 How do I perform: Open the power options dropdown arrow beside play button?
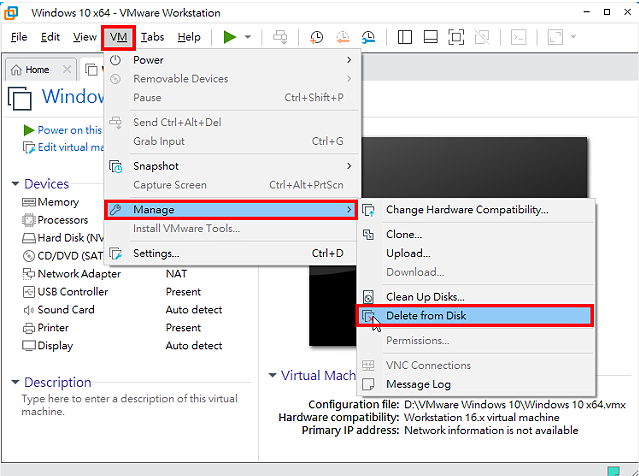[x=247, y=37]
